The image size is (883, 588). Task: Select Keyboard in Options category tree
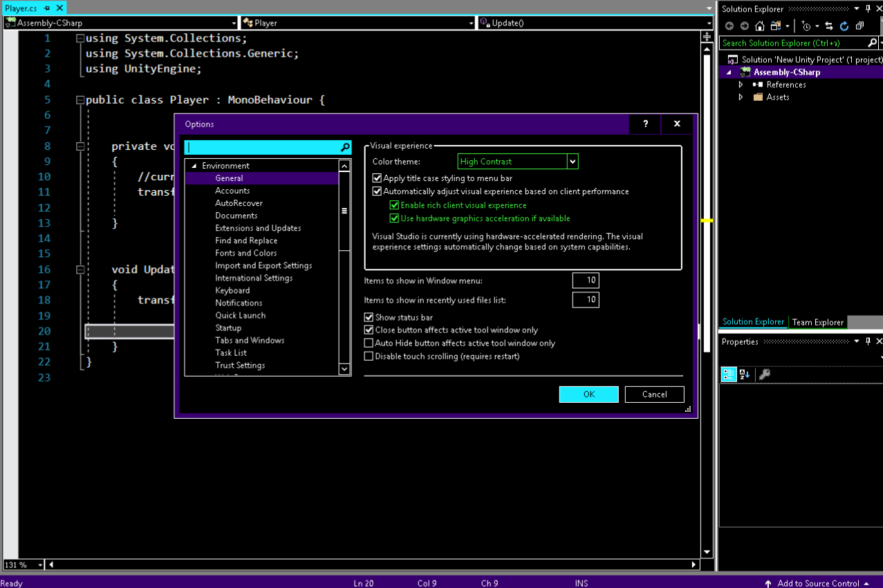click(232, 290)
